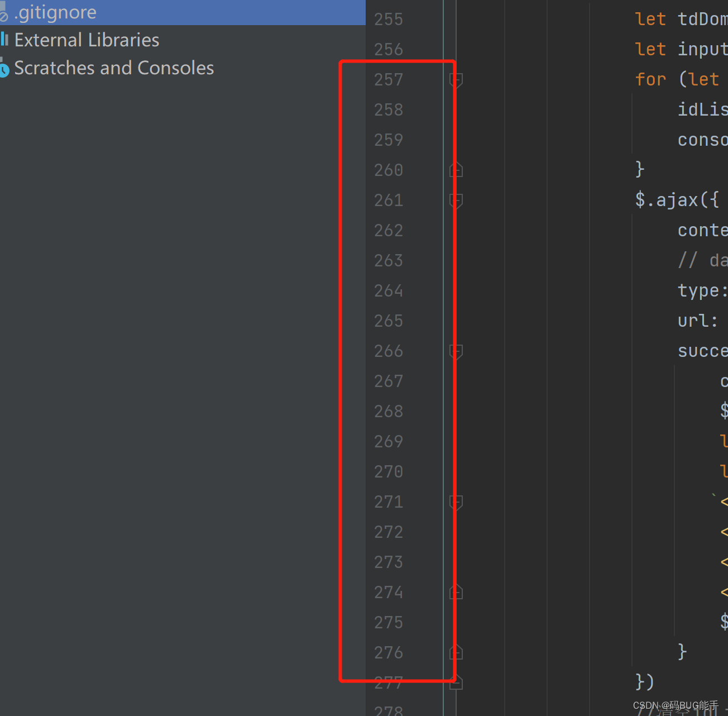The image size is (728, 716).
Task: Open Scratches and Consoles node
Action: (x=114, y=68)
